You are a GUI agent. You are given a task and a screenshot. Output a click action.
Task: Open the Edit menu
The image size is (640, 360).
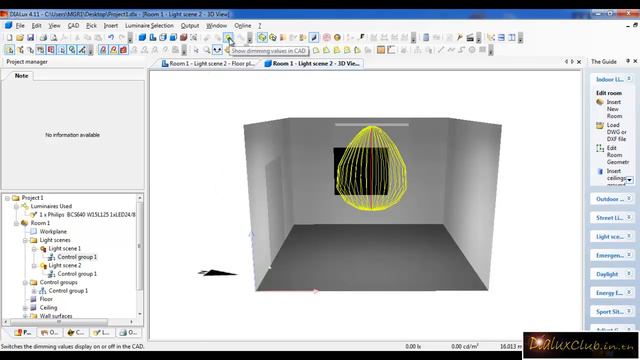pyautogui.click(x=36, y=25)
